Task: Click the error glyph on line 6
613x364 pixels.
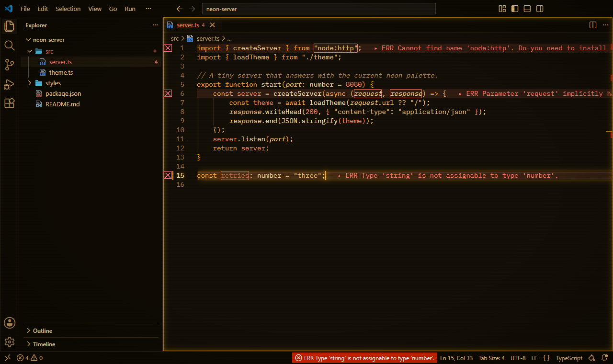Action: click(168, 93)
